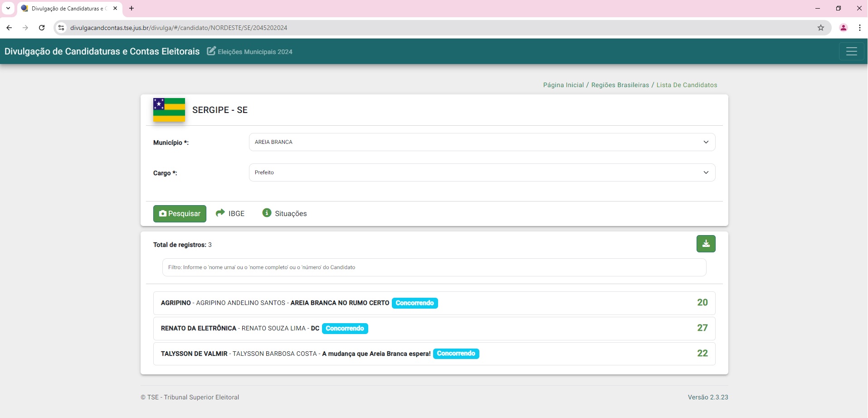Image resolution: width=868 pixels, height=418 pixels.
Task: Click the SERGIPE - SE heading
Action: (x=220, y=110)
